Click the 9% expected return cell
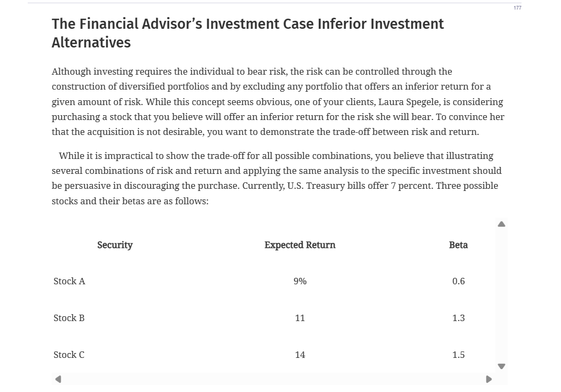Viewport: 561px width, 392px height. click(300, 281)
